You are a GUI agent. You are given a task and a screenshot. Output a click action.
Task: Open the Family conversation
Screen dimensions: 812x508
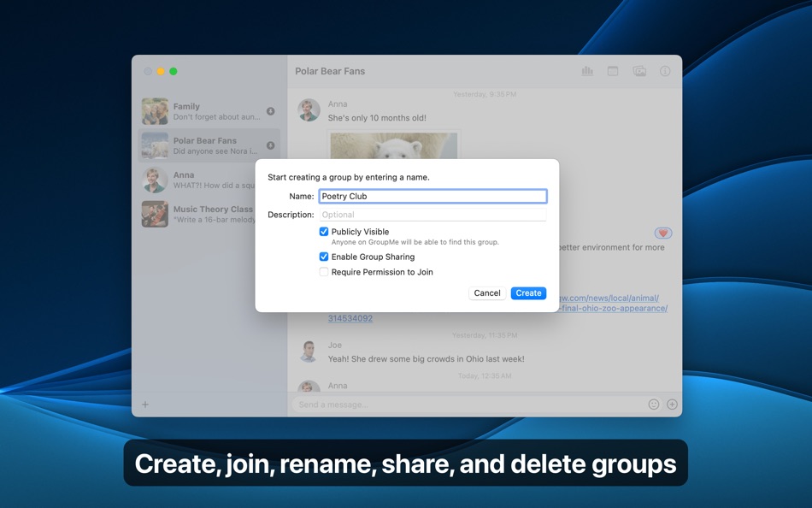click(209, 111)
